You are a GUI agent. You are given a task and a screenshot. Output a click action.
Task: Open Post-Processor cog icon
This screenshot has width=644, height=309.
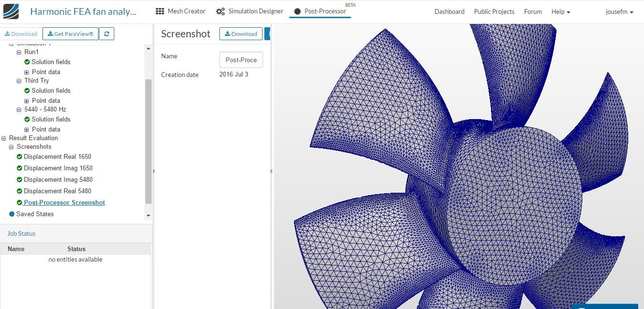click(x=297, y=11)
